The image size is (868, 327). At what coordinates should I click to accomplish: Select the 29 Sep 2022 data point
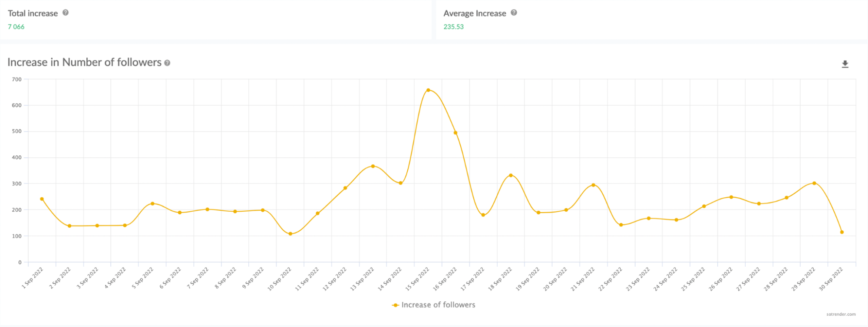[814, 183]
